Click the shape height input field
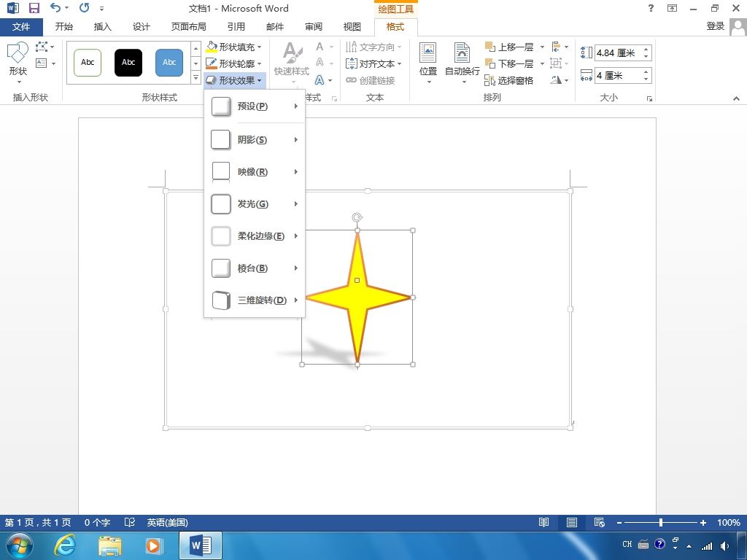The image size is (747, 560). (x=617, y=53)
